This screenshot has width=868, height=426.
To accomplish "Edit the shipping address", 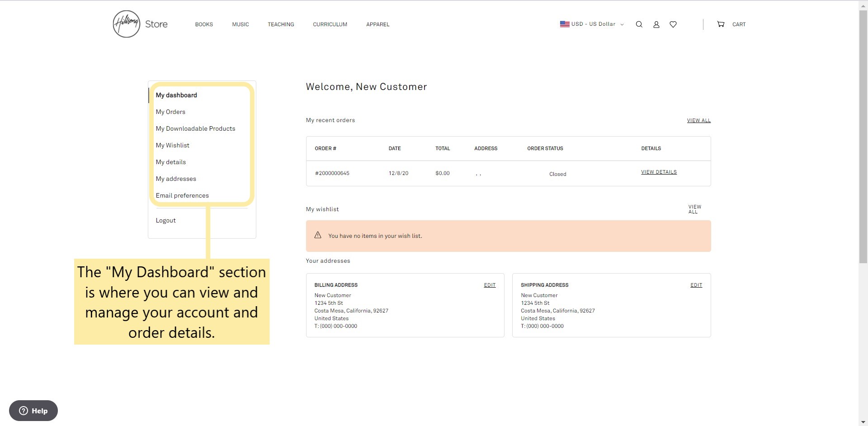I will (x=696, y=285).
